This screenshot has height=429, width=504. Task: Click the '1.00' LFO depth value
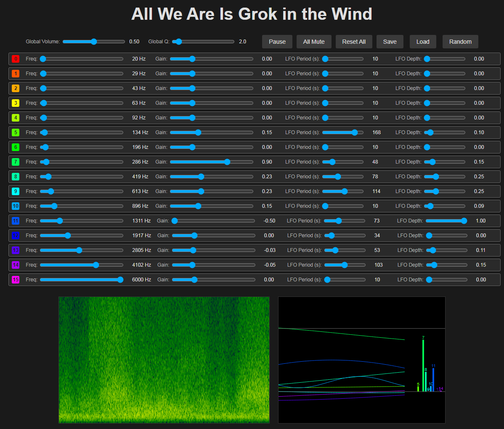[x=480, y=221]
